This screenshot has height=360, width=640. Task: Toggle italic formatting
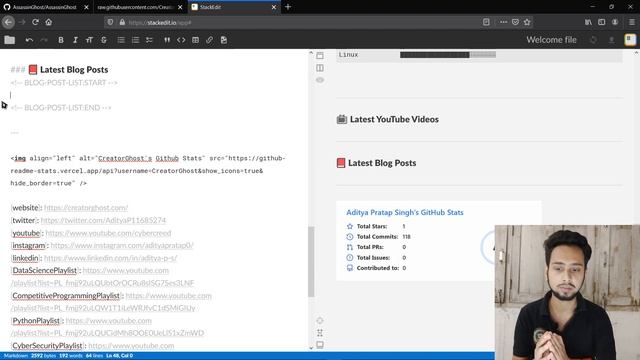click(75, 40)
